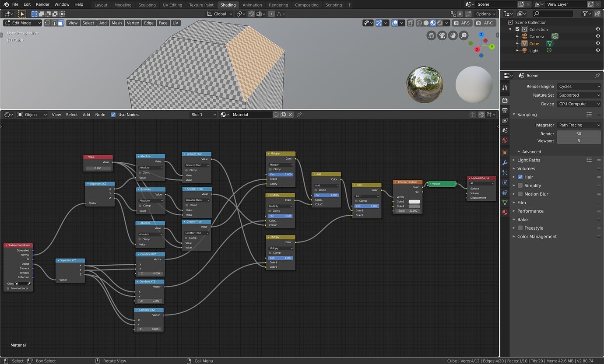Open the Render Engine dropdown
The image size is (604, 364).
pos(579,86)
